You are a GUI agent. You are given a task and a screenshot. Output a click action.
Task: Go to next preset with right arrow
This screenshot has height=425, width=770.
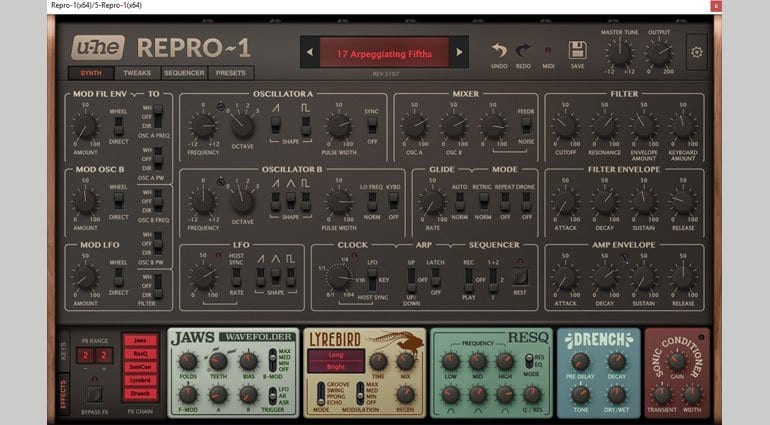point(459,52)
